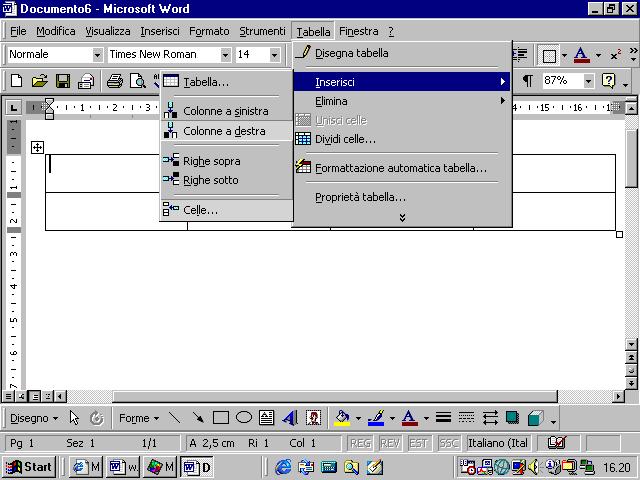Insert a Text Box
This screenshot has width=640, height=480.
point(267,418)
